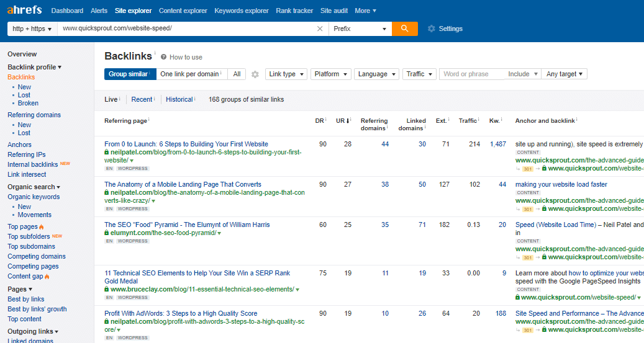Image resolution: width=644 pixels, height=343 pixels.
Task: Collapse the Organic search section
Action: pyautogui.click(x=34, y=187)
